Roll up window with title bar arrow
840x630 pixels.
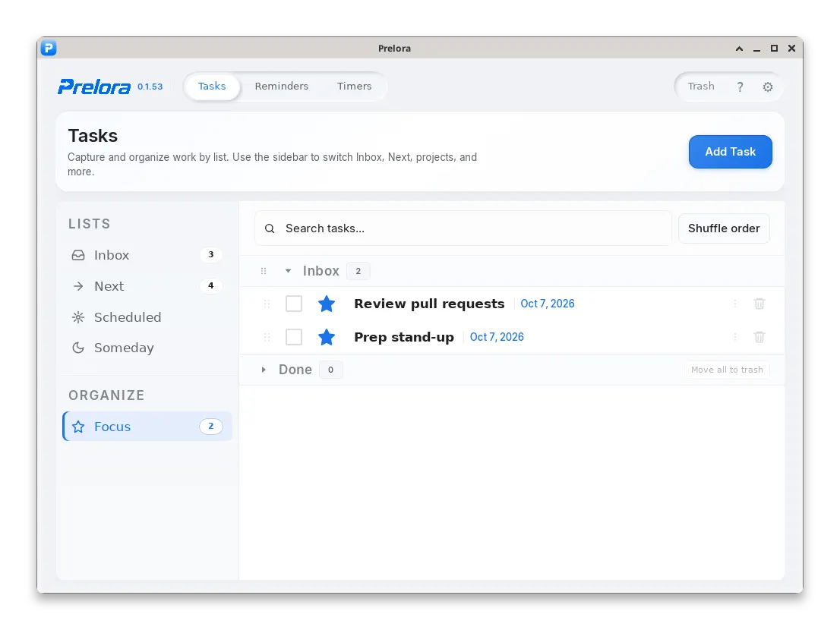(739, 48)
